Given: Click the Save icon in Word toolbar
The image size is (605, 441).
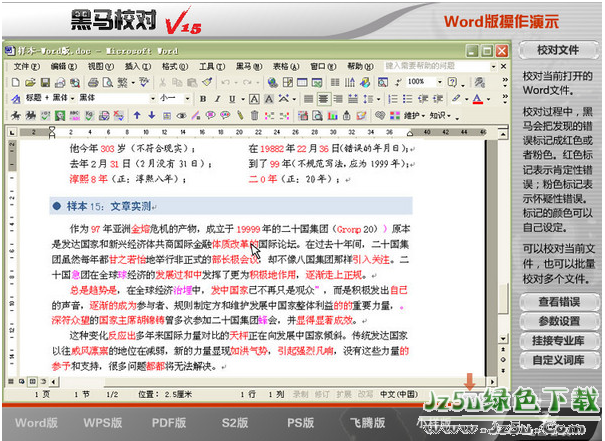Looking at the screenshot, I should point(47,82).
